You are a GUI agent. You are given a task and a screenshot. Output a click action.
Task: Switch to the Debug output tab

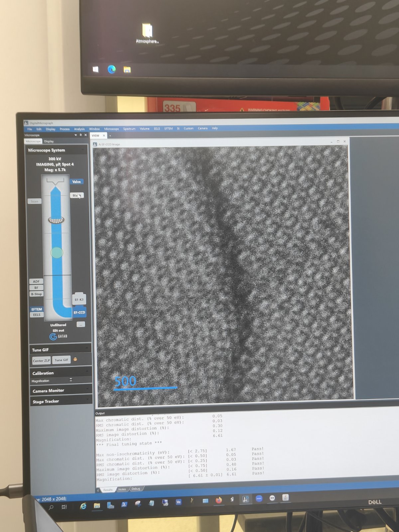[136, 489]
